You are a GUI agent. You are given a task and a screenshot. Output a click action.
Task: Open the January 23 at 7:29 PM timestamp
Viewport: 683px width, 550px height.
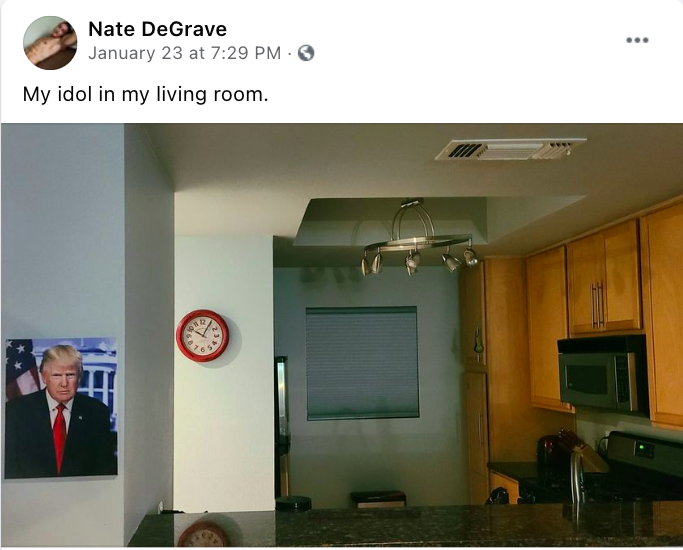coord(185,53)
